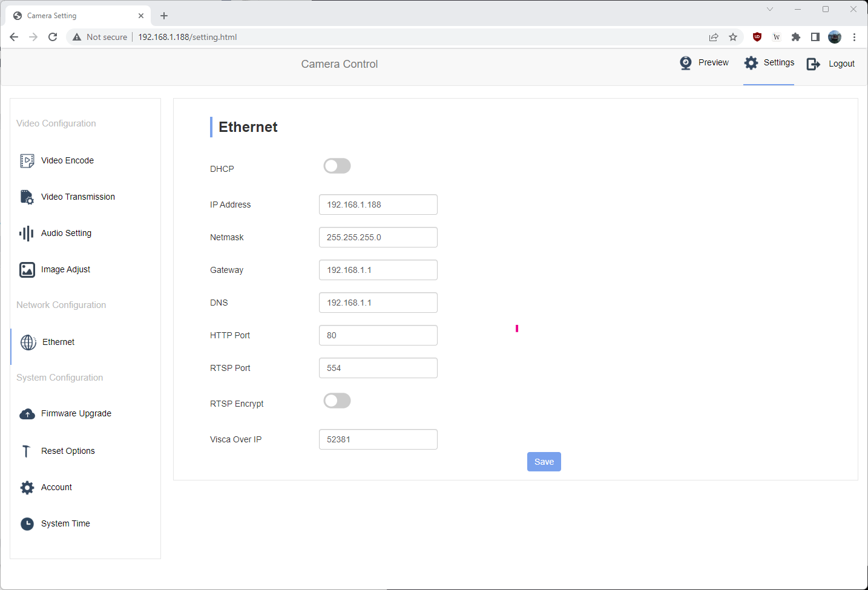Open the Account gear icon in sidebar
Image resolution: width=868 pixels, height=590 pixels.
point(27,487)
